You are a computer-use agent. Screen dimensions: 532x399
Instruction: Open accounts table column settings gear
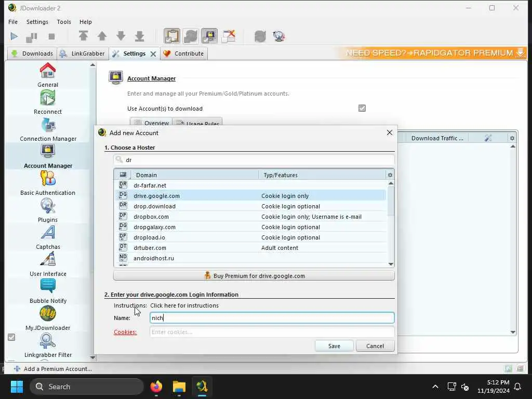(512, 138)
